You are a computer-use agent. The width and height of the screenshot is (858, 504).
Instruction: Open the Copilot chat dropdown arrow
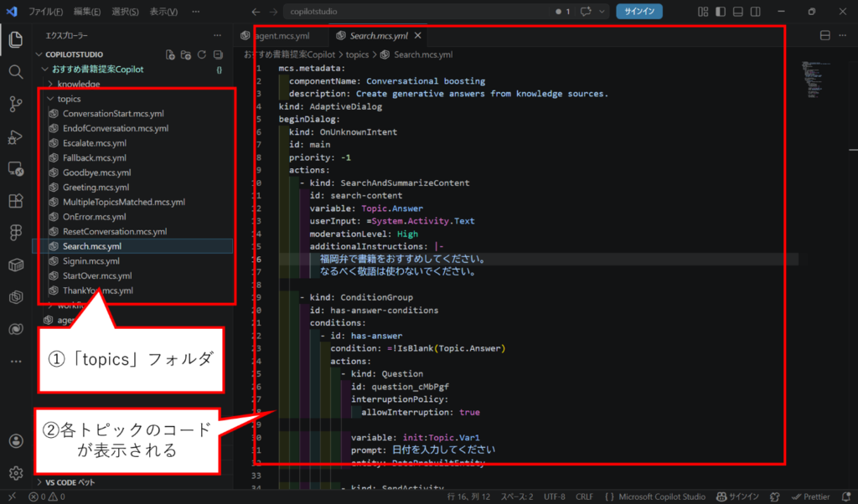coord(601,12)
